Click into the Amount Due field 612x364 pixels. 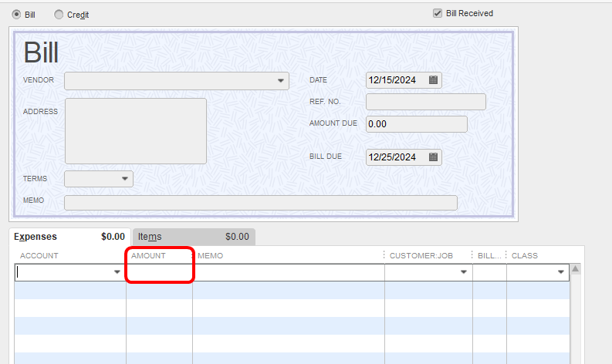pyautogui.click(x=417, y=124)
